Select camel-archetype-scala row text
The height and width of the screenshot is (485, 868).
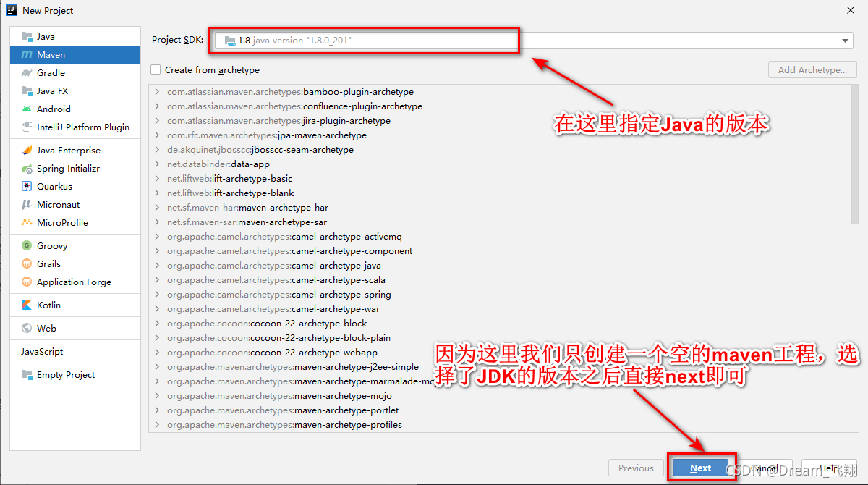pyautogui.click(x=276, y=280)
